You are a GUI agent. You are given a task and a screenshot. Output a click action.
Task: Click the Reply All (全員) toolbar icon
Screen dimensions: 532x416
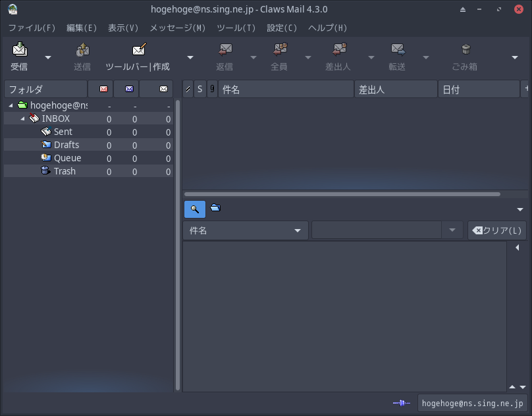(280, 49)
